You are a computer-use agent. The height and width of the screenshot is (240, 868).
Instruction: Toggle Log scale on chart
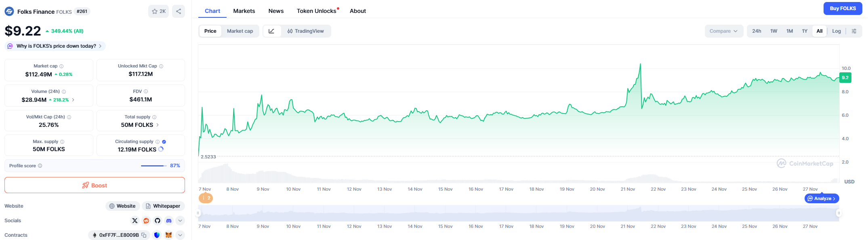pyautogui.click(x=836, y=31)
